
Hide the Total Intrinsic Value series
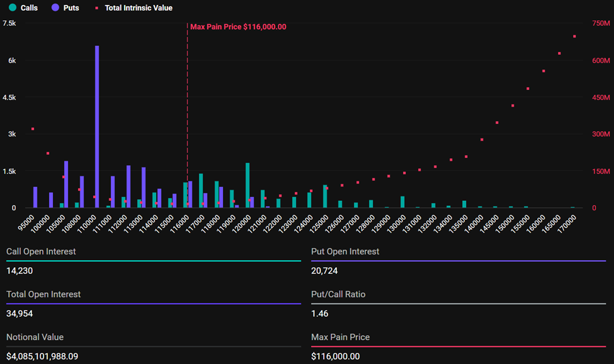(134, 8)
